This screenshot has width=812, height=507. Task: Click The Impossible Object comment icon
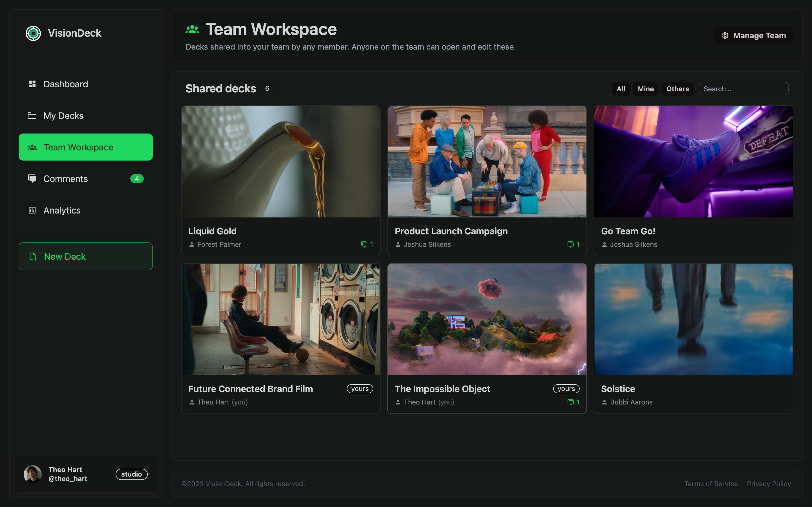[570, 402]
